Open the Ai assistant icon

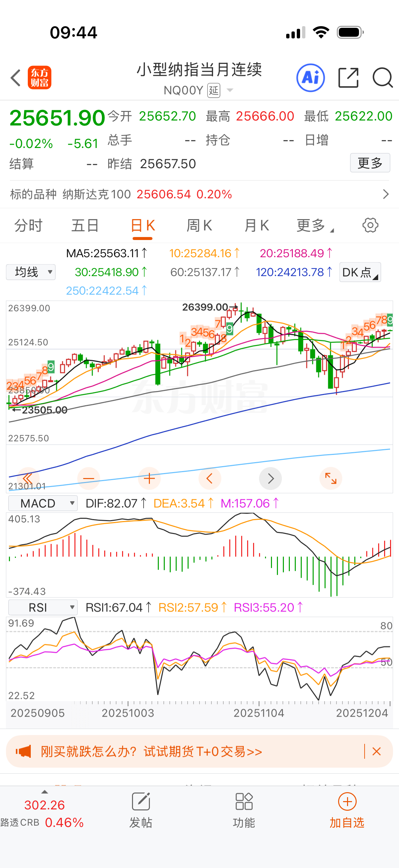pos(310,78)
